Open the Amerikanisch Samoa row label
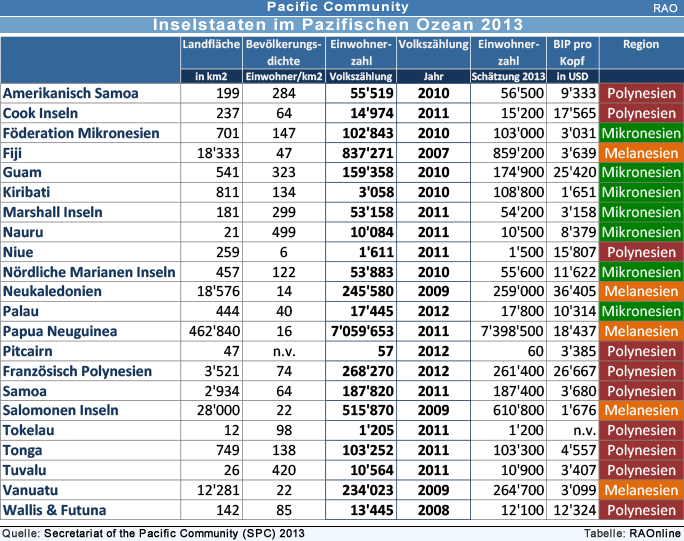Screen dimensions: 684x541 (84, 93)
